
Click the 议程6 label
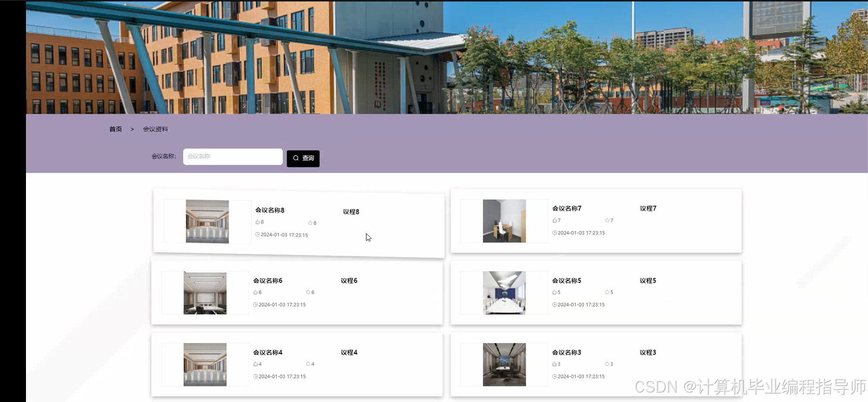pos(349,281)
